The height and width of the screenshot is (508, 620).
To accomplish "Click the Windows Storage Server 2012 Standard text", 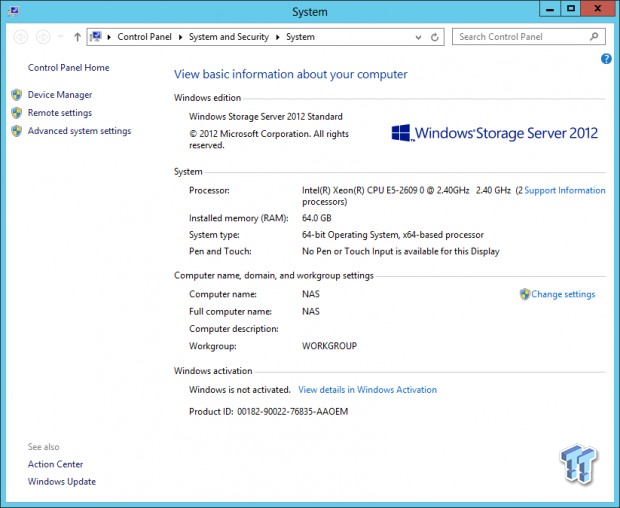I will click(266, 117).
